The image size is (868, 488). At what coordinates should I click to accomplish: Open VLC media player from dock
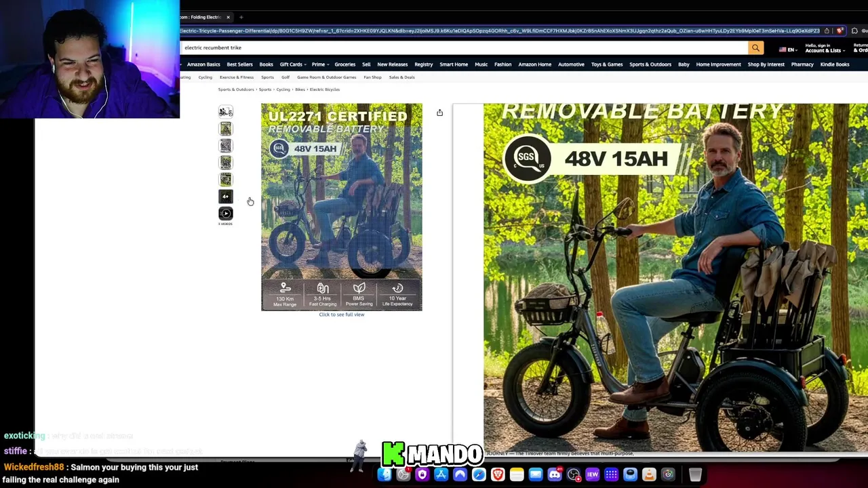coord(649,474)
